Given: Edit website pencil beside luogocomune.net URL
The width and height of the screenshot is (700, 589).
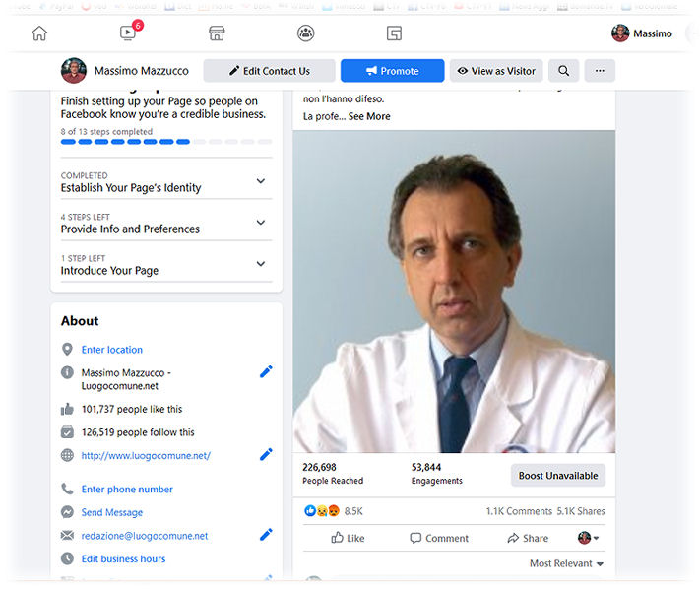Looking at the screenshot, I should (x=266, y=455).
